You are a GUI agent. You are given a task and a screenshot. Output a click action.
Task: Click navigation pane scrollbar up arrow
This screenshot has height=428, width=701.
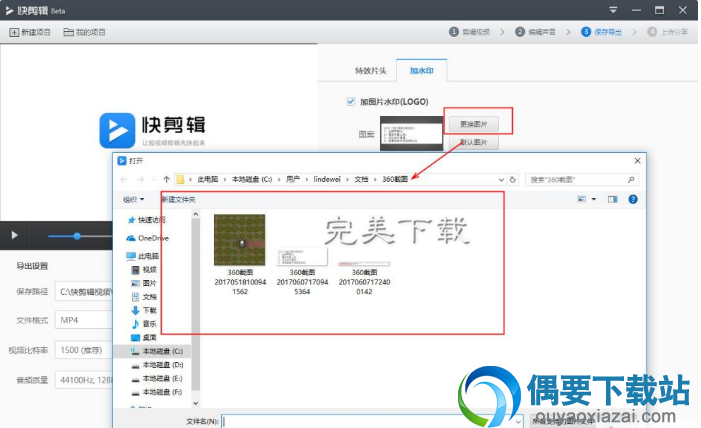(x=195, y=214)
